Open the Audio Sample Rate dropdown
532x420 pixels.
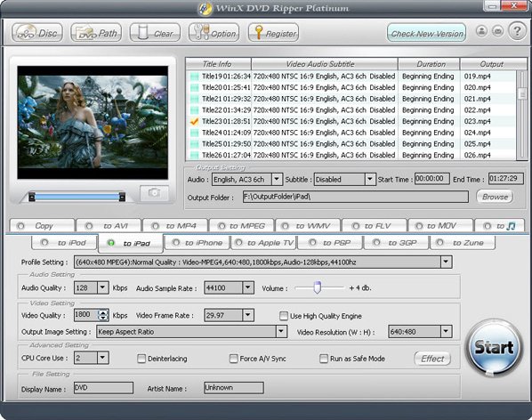click(248, 287)
